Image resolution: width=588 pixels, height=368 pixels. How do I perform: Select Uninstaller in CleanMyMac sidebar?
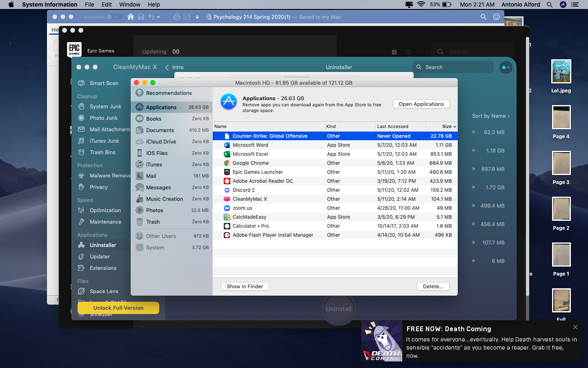tap(97, 245)
